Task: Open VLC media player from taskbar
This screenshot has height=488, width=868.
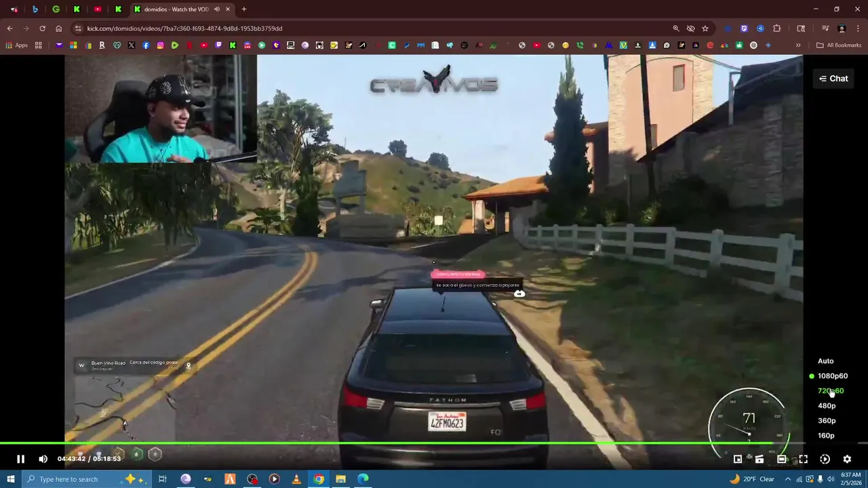Action: pos(296,479)
